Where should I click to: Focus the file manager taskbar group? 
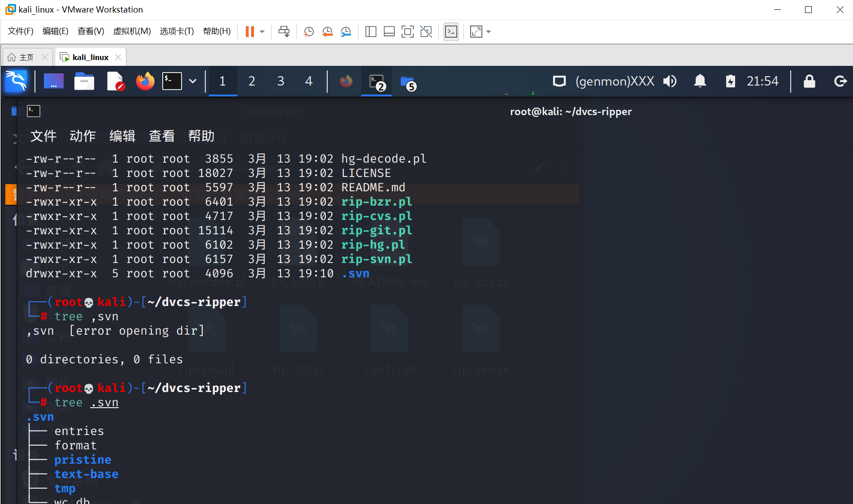407,82
